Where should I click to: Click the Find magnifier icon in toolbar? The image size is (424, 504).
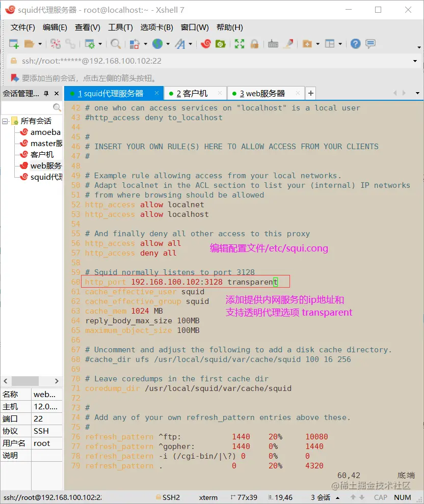click(116, 44)
